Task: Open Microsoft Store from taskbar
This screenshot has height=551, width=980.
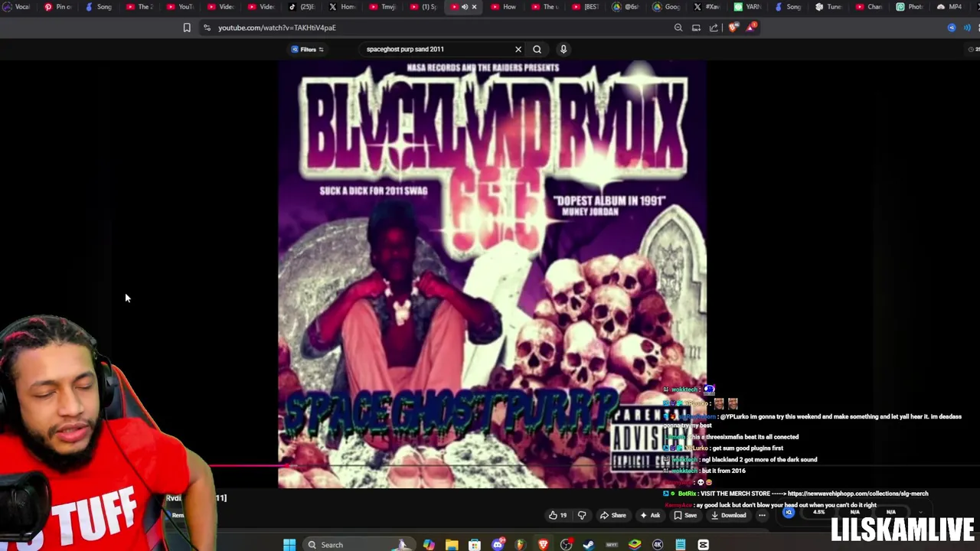Action: tap(475, 545)
